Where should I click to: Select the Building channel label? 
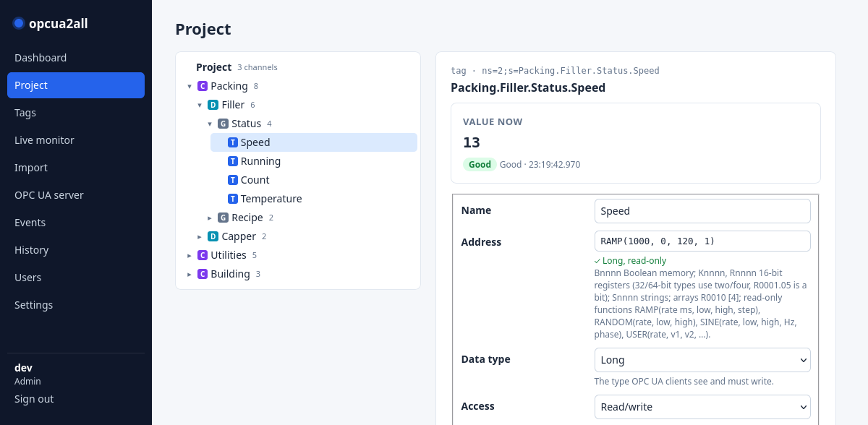pos(230,274)
